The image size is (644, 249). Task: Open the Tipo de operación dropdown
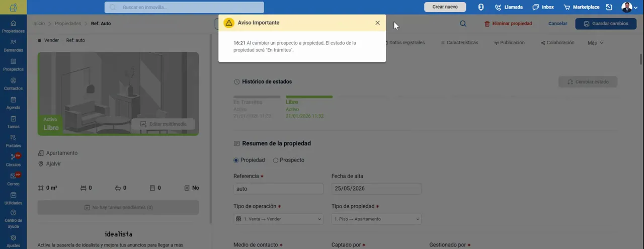(278, 219)
